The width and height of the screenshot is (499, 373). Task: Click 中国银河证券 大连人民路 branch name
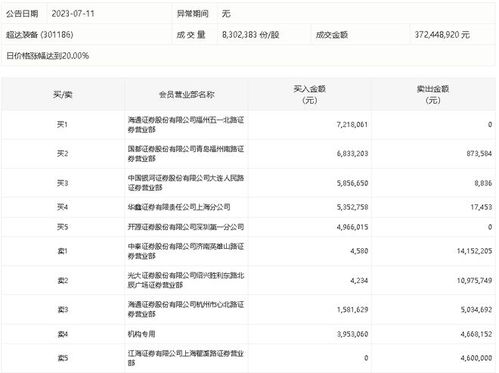point(186,183)
